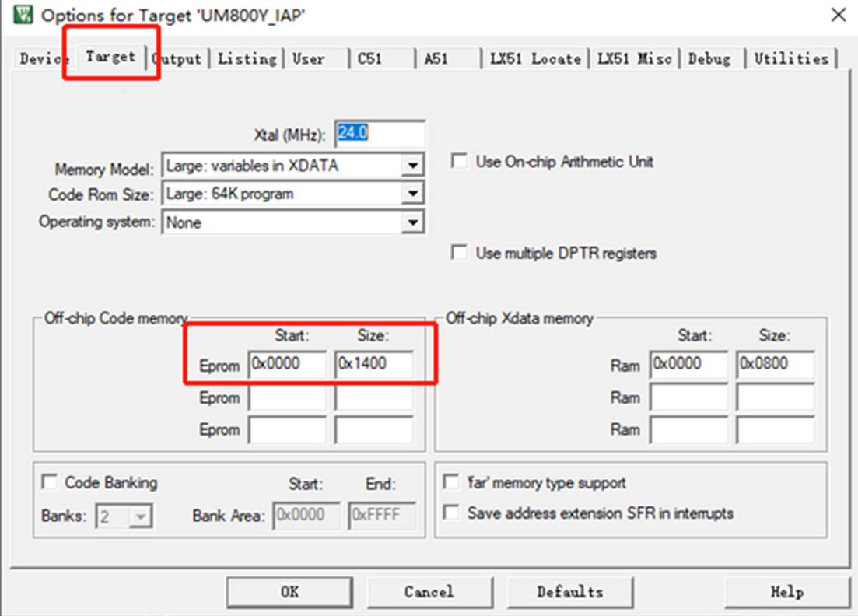Open the Debug tab
The width and height of the screenshot is (858, 616).
click(x=709, y=59)
